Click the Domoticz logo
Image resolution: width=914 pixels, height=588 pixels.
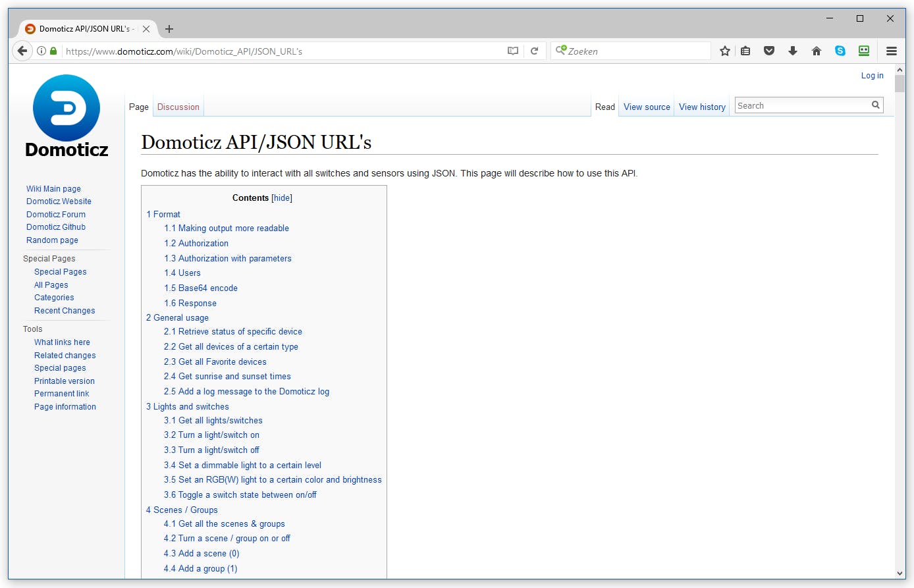67,117
